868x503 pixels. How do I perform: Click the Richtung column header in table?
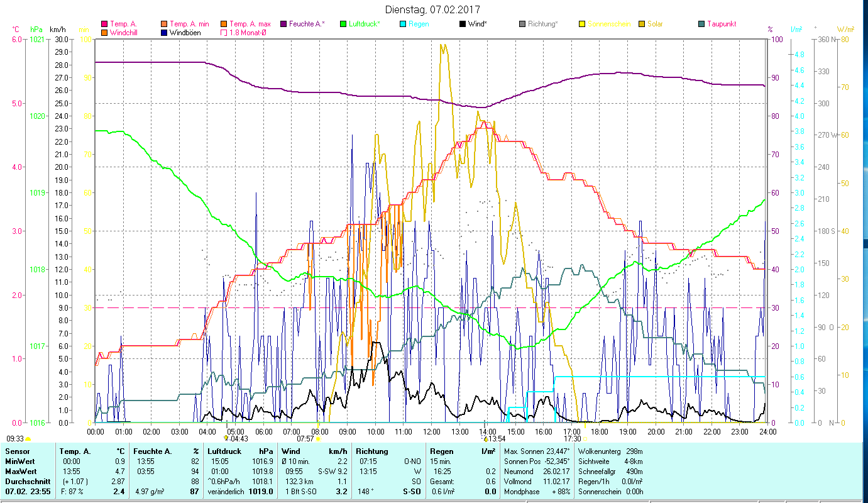coord(372,451)
